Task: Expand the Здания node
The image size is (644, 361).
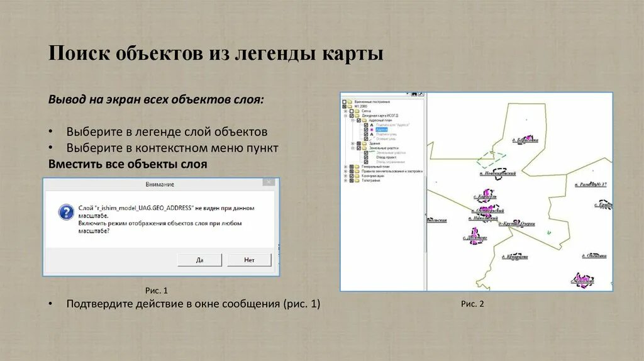Action: pyautogui.click(x=353, y=144)
